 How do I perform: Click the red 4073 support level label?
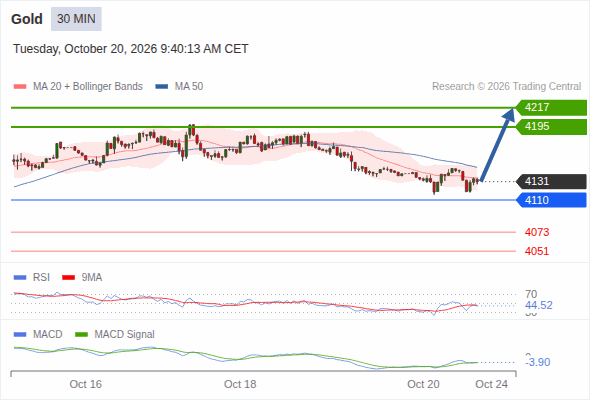[537, 232]
